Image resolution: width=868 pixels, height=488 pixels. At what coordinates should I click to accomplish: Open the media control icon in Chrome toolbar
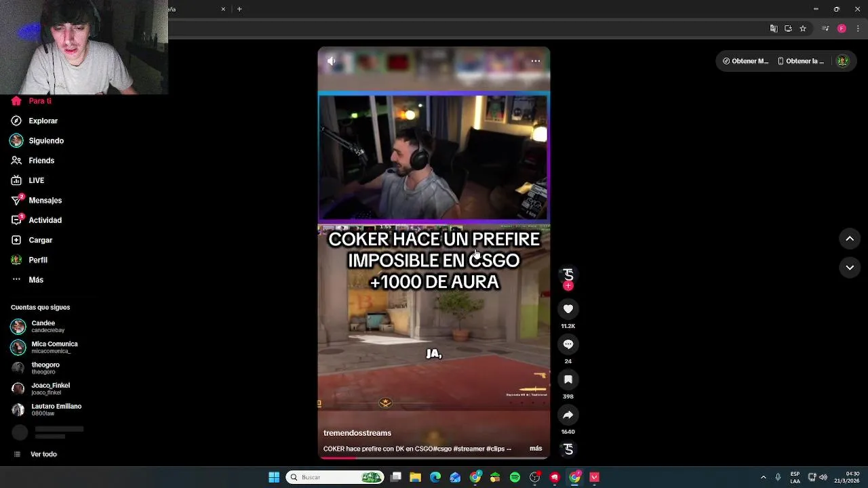pyautogui.click(x=825, y=28)
